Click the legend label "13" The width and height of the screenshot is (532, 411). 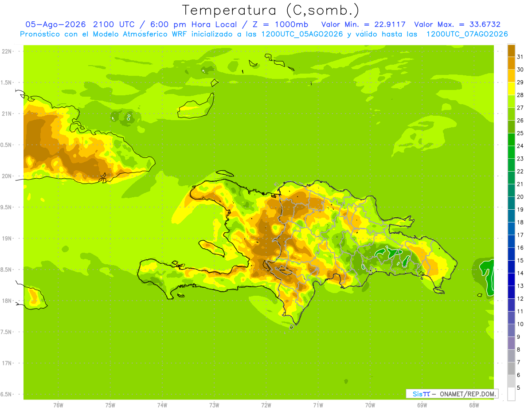coord(520,286)
